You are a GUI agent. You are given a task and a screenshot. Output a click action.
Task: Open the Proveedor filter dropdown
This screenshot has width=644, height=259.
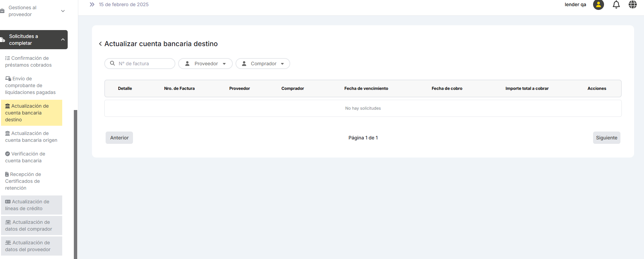pyautogui.click(x=205, y=64)
